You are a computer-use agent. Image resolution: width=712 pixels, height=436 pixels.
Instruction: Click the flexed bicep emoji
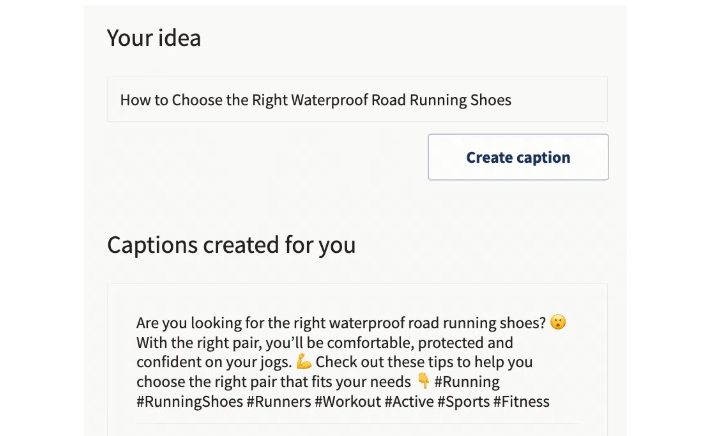point(304,362)
